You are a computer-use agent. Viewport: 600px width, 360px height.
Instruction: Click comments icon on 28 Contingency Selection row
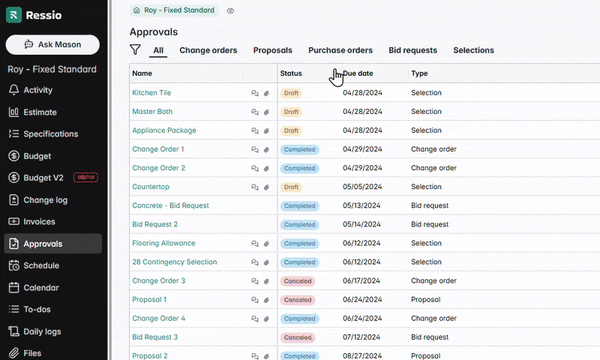255,262
